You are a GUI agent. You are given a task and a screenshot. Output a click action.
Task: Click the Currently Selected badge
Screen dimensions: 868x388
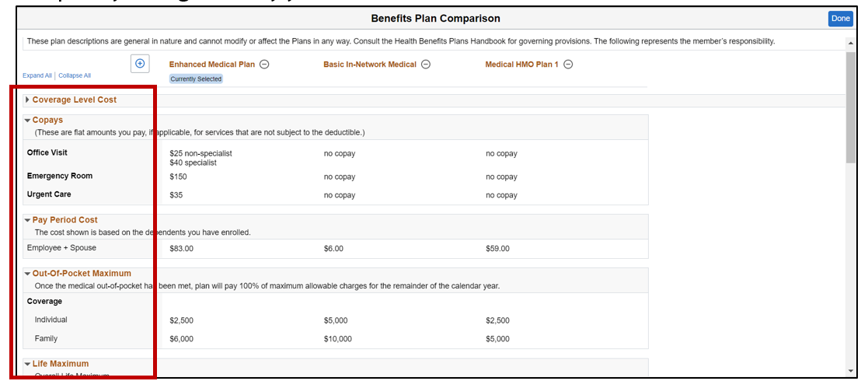pos(196,79)
